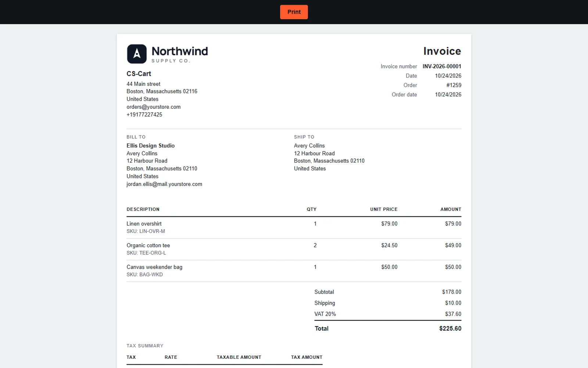Click the Qty column header
The width and height of the screenshot is (588, 368).
[x=312, y=209]
